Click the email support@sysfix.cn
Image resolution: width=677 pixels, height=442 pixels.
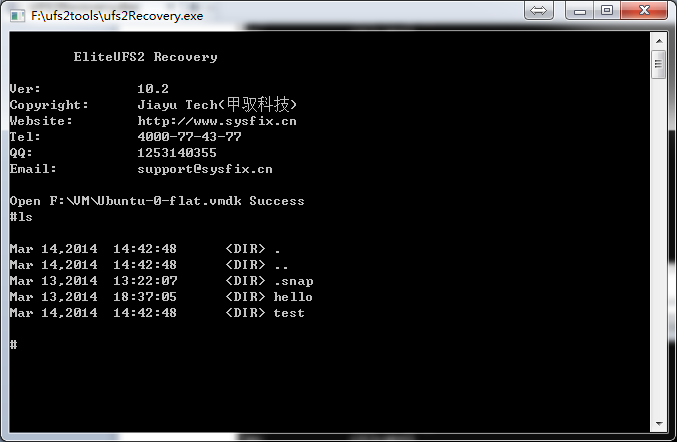tap(205, 169)
